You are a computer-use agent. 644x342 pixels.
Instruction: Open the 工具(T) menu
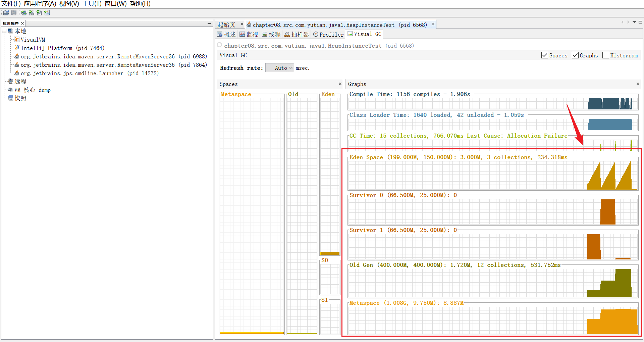(x=92, y=4)
